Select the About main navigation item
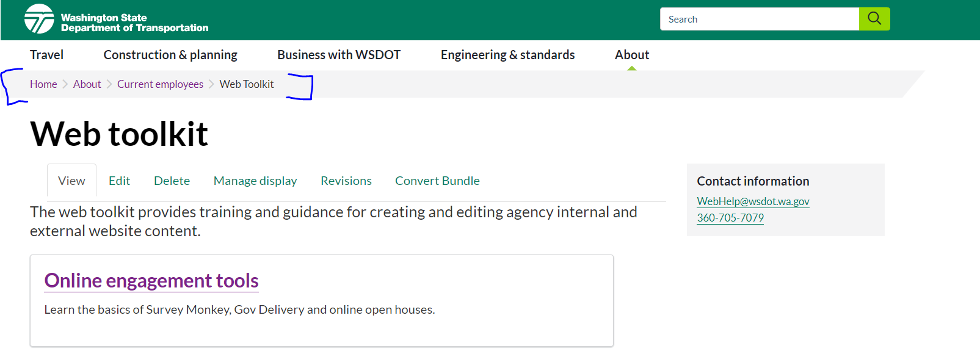Viewport: 980px width, 354px height. pyautogui.click(x=631, y=55)
